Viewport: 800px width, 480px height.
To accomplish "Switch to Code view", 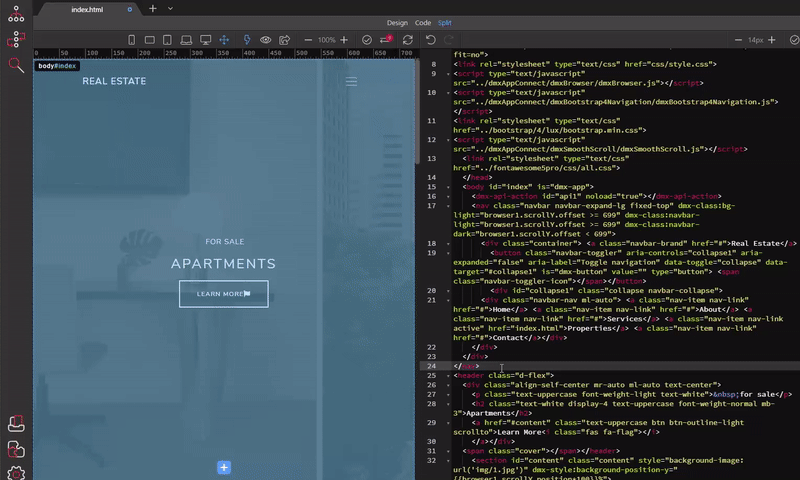I will [x=423, y=22].
